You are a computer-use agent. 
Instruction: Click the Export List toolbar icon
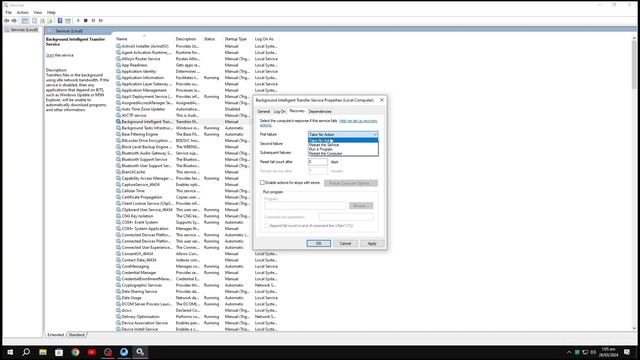(x=50, y=20)
